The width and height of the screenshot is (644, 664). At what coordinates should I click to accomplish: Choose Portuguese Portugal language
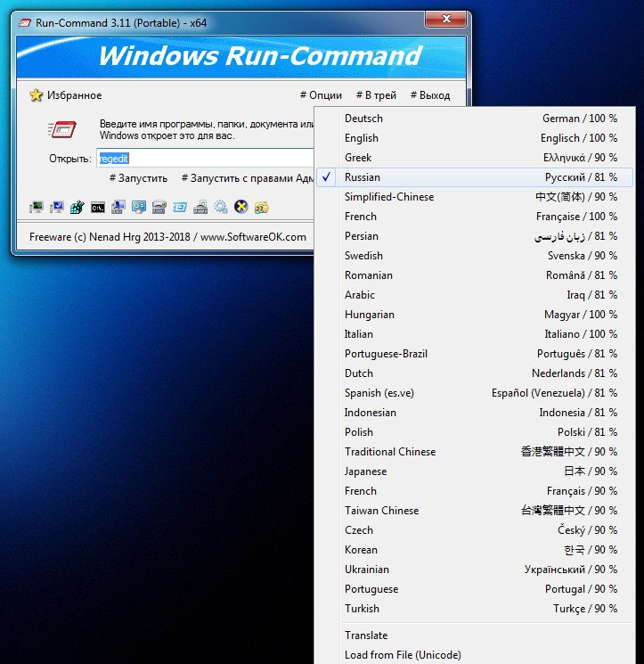point(475,589)
